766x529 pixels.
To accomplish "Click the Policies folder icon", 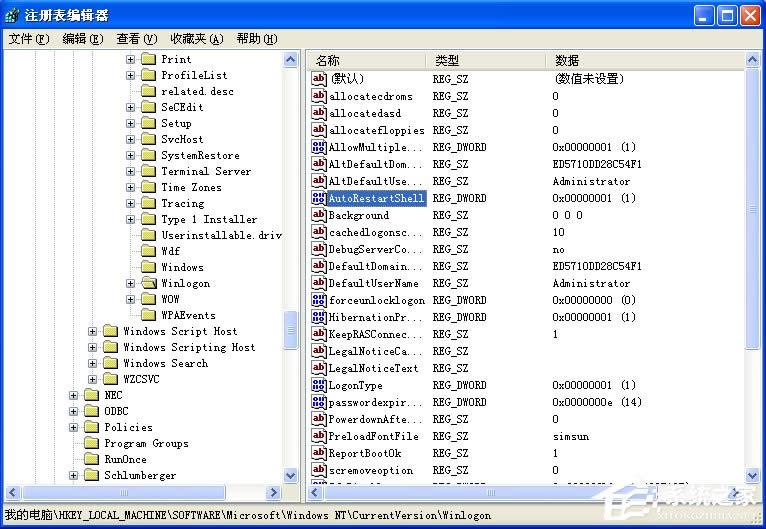I will [x=92, y=427].
